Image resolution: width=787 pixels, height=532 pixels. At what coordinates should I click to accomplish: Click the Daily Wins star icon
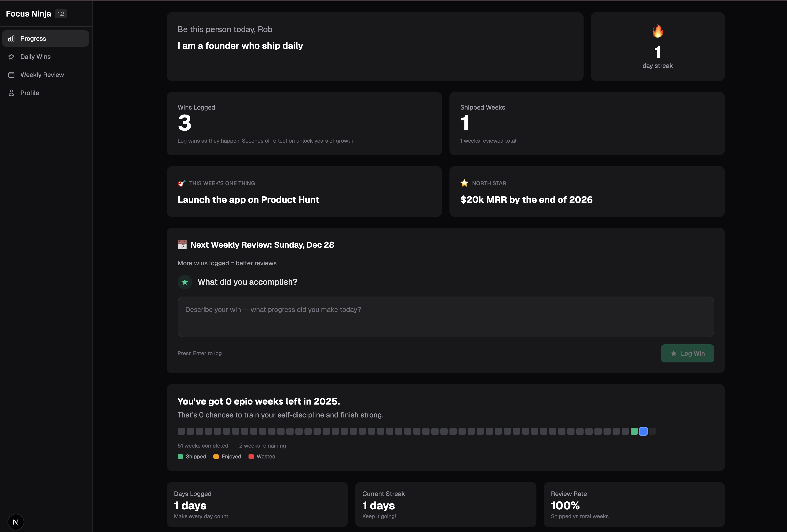[11, 57]
